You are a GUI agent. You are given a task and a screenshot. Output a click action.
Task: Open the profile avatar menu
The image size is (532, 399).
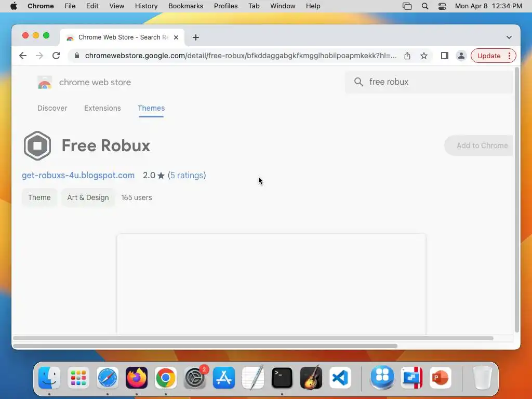point(461,56)
